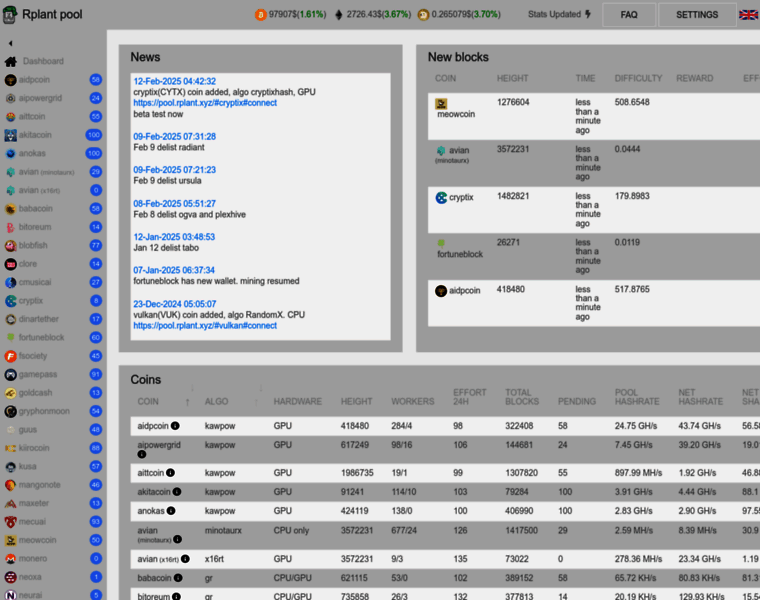Open the SETTINGS page
This screenshot has width=760, height=600.
pos(697,15)
